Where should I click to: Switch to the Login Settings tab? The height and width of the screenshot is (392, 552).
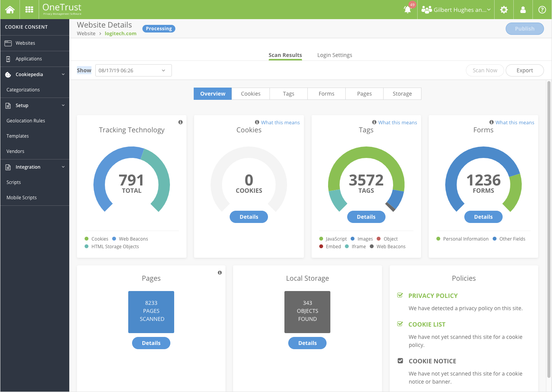point(335,55)
